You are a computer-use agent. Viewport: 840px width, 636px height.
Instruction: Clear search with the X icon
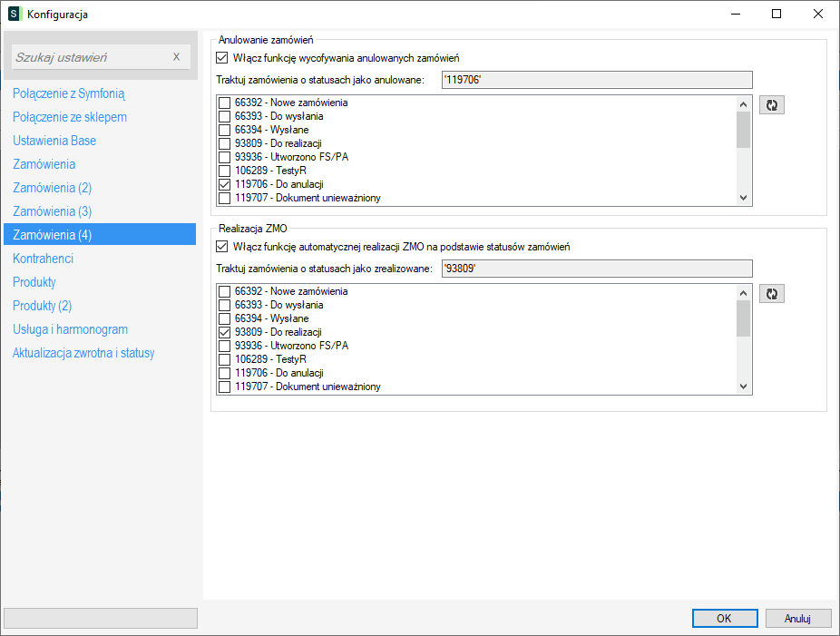pos(177,57)
